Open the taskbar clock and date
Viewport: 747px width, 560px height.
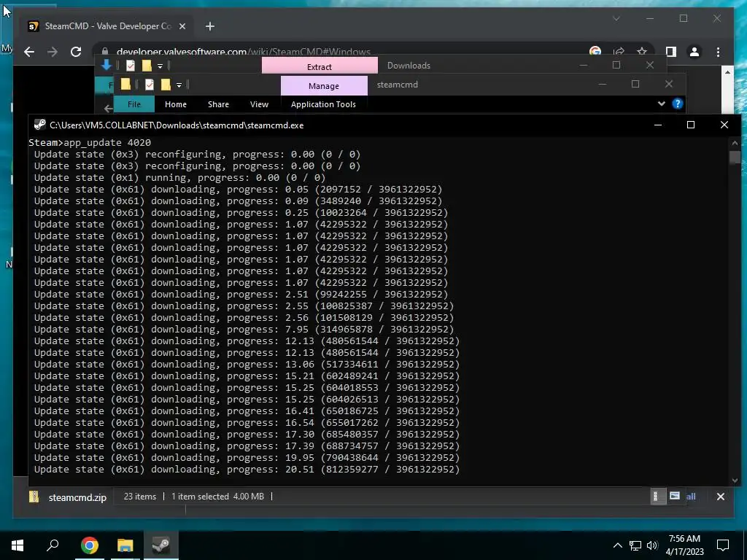pos(684,545)
